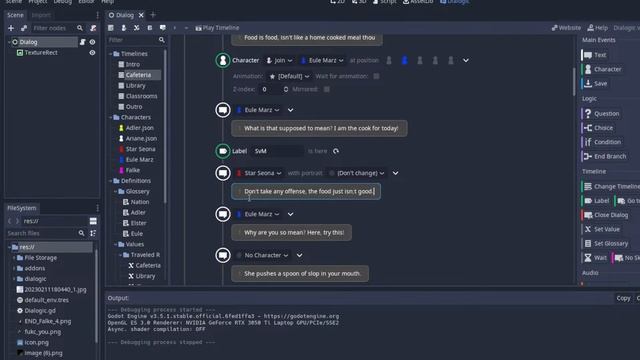
Task: Click the search icon in Filter nodes
Action: coord(80,28)
